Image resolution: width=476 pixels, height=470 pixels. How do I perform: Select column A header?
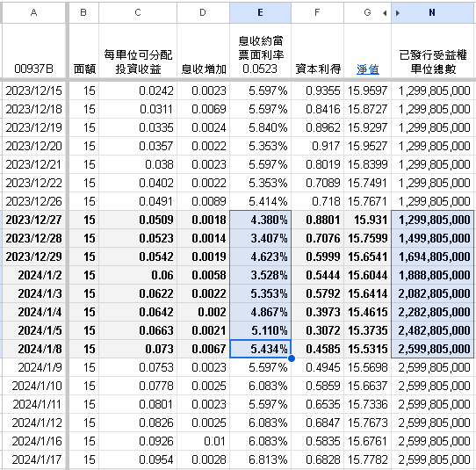[33, 13]
